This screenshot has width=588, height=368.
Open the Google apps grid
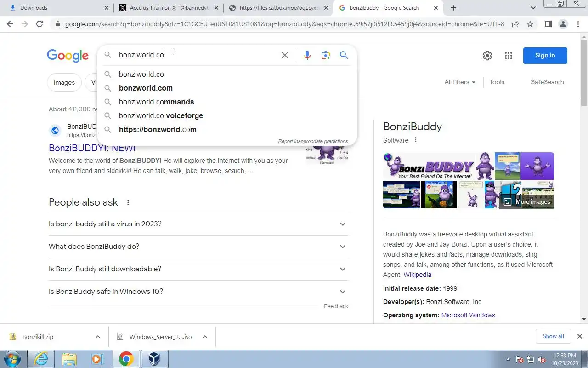(508, 56)
